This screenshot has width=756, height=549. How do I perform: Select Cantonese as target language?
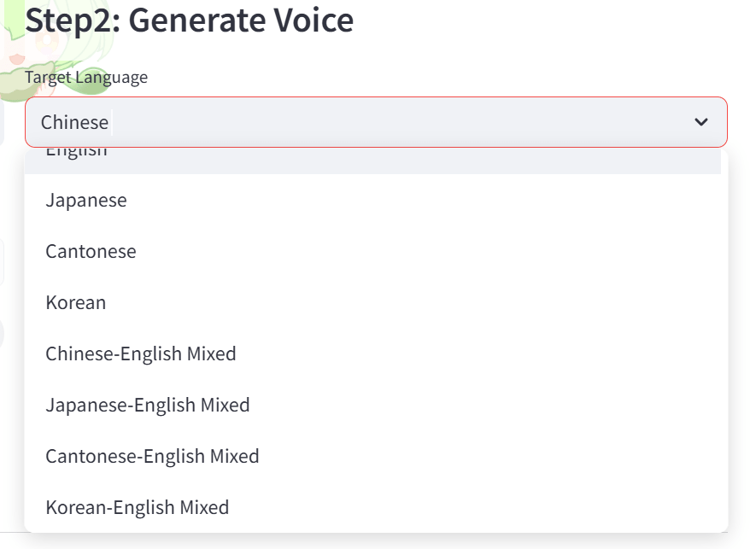tap(91, 252)
